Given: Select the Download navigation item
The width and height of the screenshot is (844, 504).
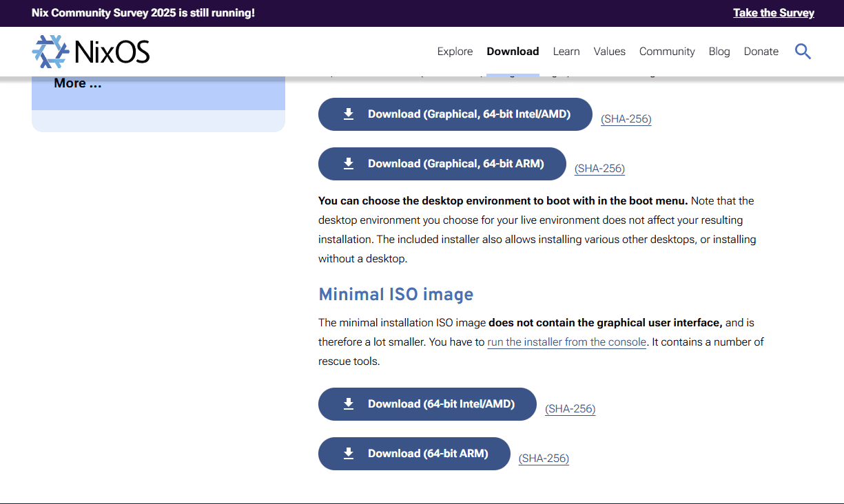Looking at the screenshot, I should pos(513,51).
